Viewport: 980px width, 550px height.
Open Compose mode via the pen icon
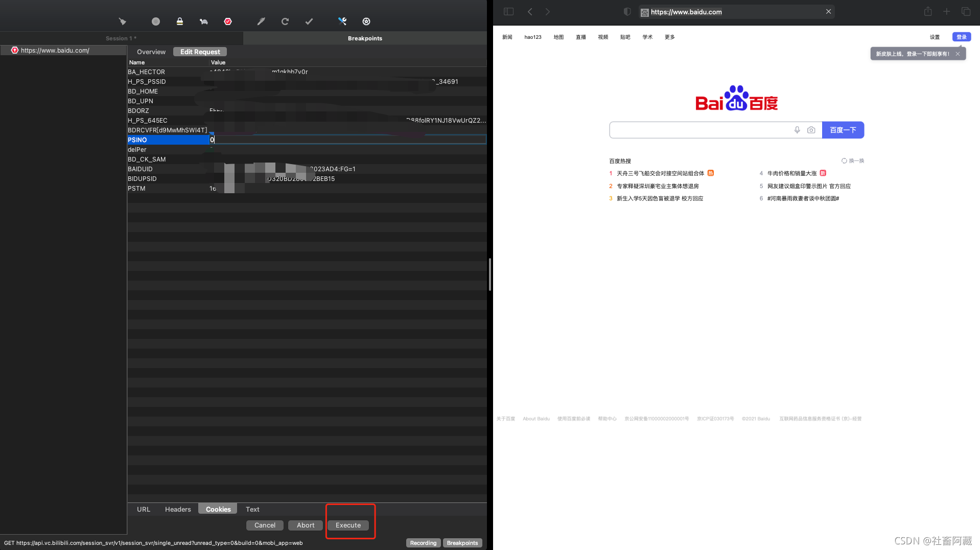tap(261, 21)
